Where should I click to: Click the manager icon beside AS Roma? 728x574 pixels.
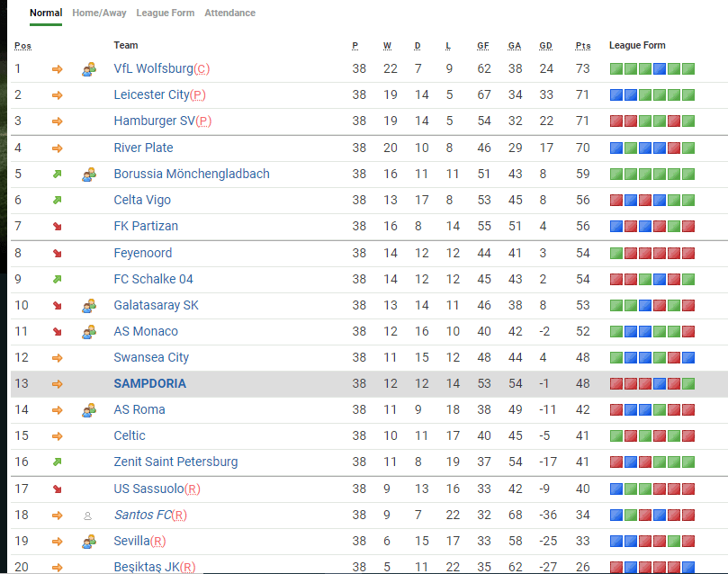88,410
